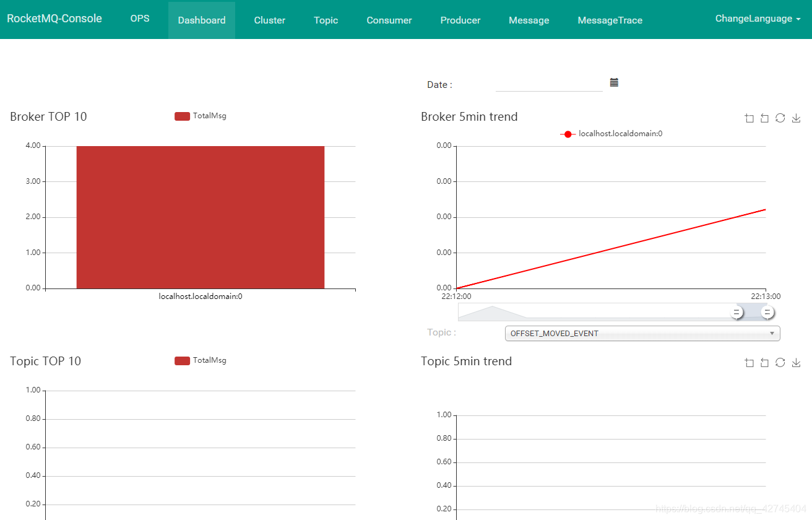
Task: Select the Dashboard tab
Action: 202,20
